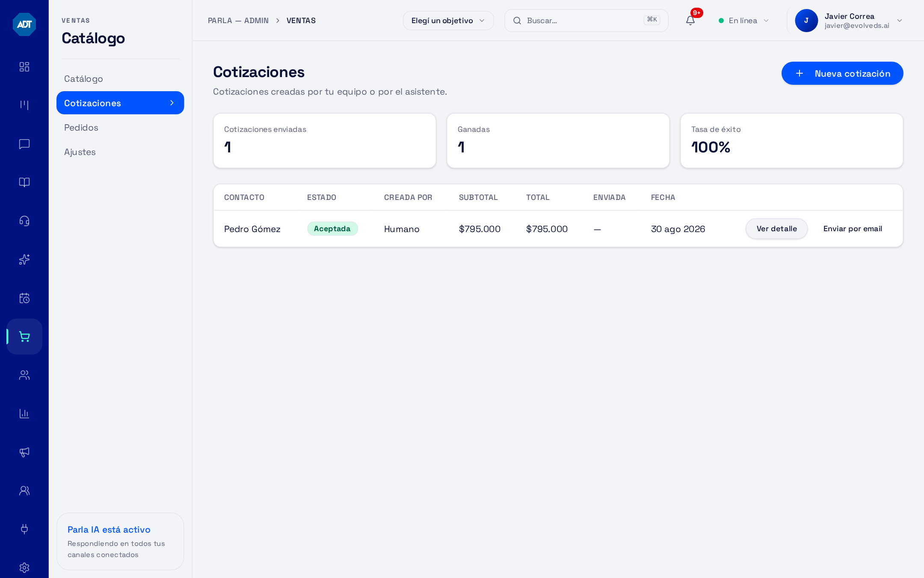This screenshot has height=578, width=924.
Task: Click the notifications bell icon
Action: pos(690,21)
